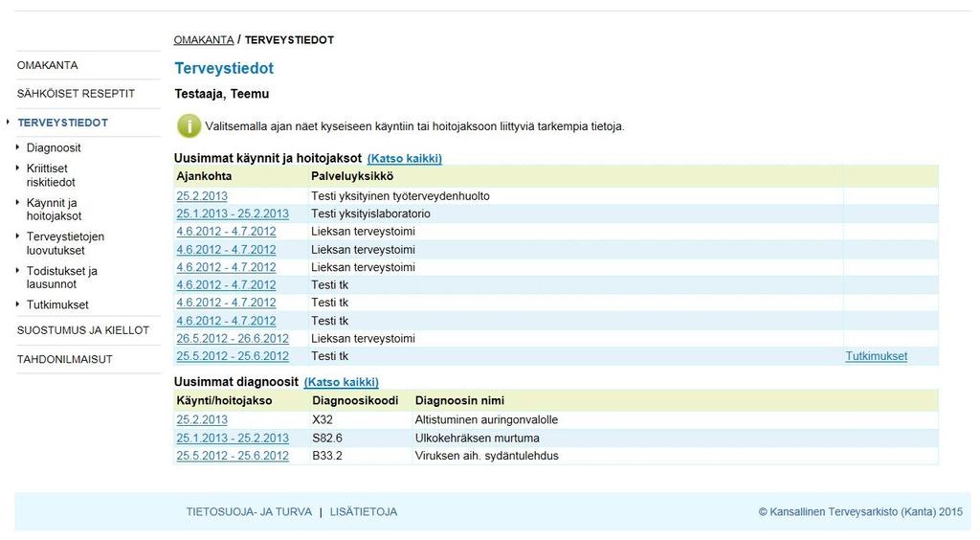Click Katso kaikki next to Uusimmat diagnoosit
This screenshot has height=540, width=980.
click(342, 382)
